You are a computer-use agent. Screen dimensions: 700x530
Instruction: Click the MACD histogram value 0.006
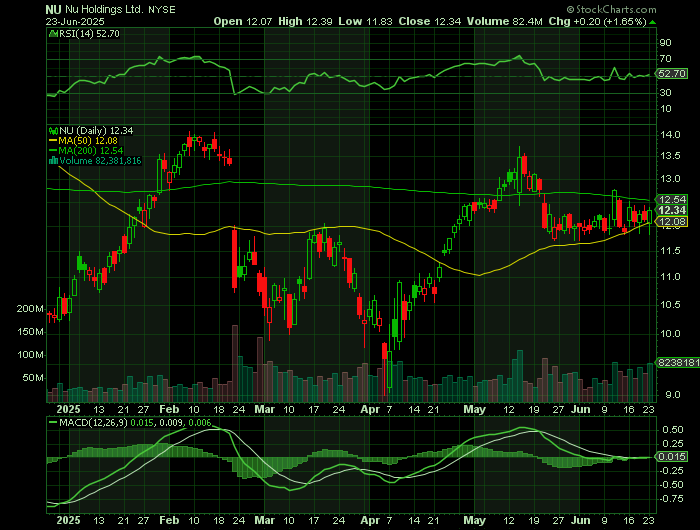[x=200, y=423]
